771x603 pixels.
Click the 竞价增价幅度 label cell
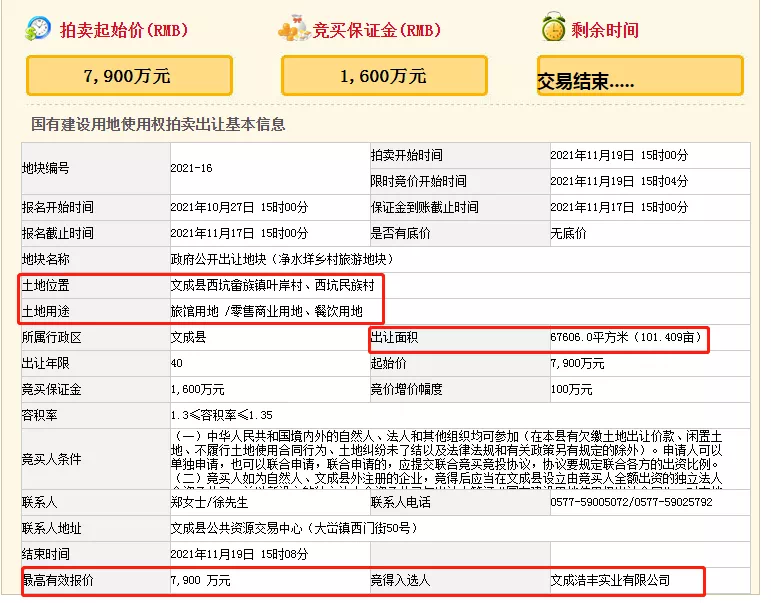click(x=460, y=390)
